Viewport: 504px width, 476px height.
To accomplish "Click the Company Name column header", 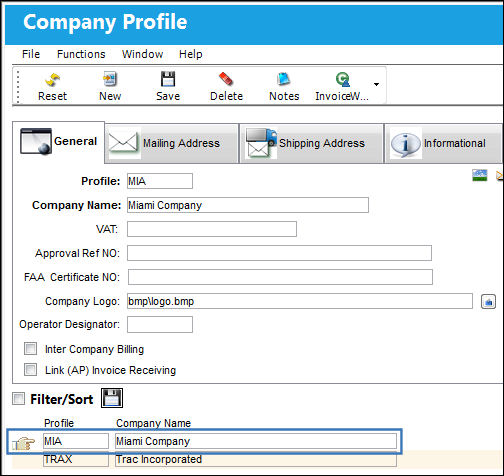I will tap(153, 423).
